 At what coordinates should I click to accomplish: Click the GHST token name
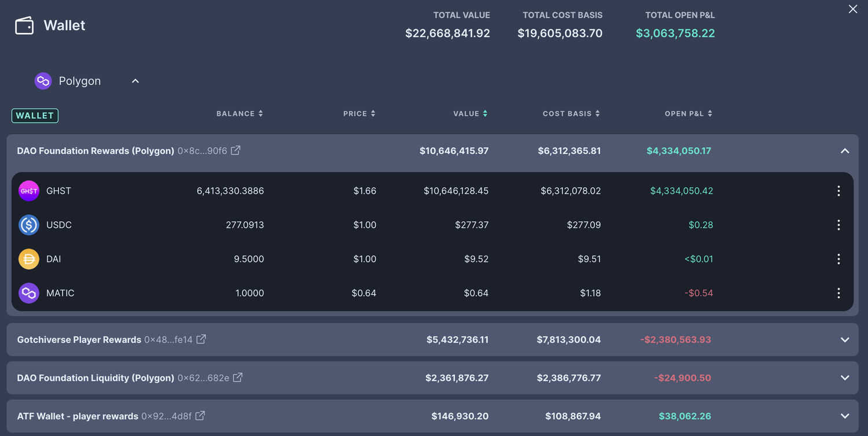pos(58,191)
